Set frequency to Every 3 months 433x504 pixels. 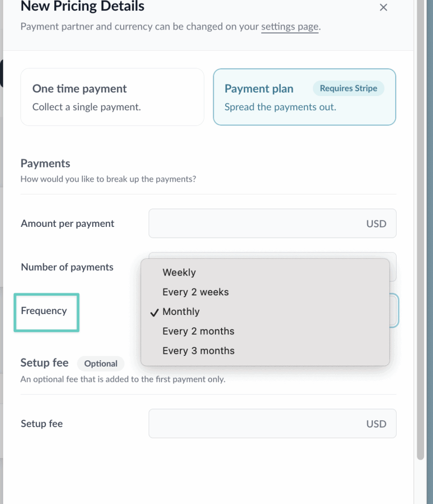click(198, 351)
